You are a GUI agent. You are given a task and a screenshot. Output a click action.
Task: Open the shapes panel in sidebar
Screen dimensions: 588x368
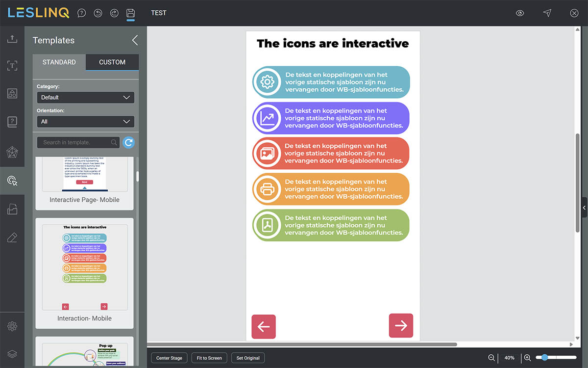coord(12,94)
